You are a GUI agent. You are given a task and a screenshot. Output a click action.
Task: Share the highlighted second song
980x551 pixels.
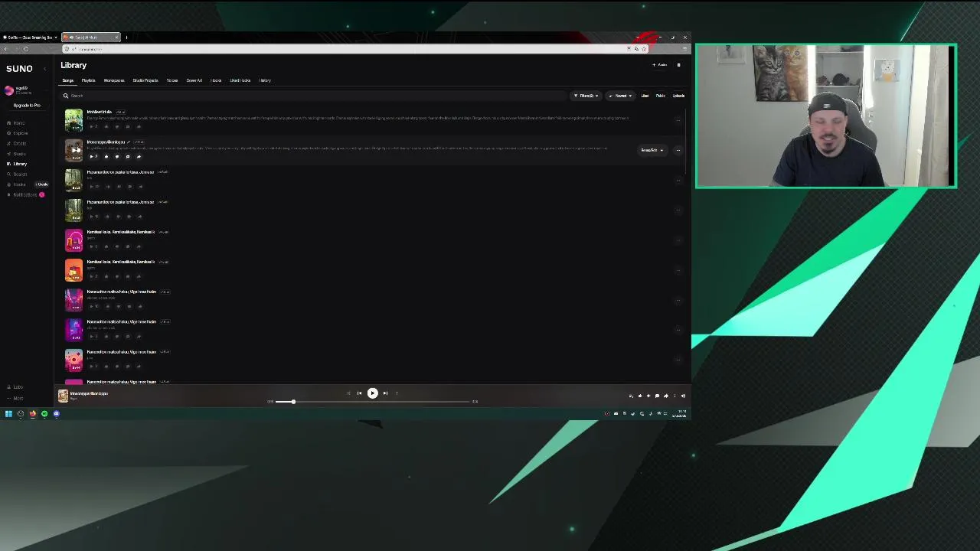click(x=139, y=157)
